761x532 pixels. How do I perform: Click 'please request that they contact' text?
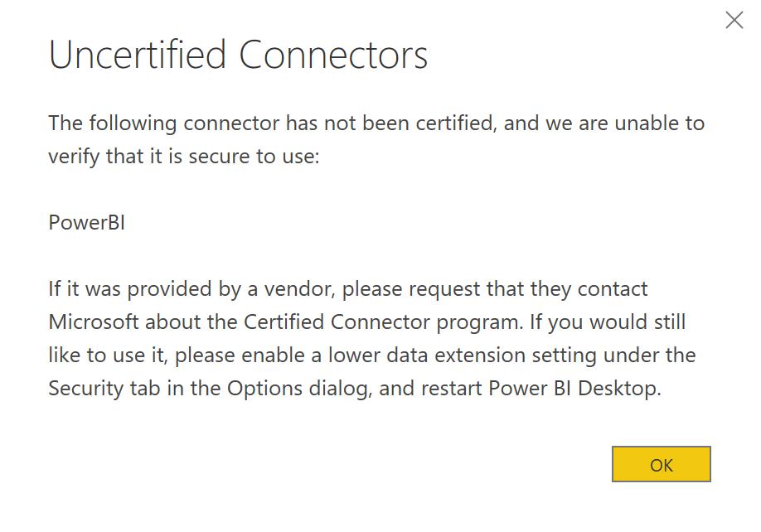pyautogui.click(x=495, y=289)
